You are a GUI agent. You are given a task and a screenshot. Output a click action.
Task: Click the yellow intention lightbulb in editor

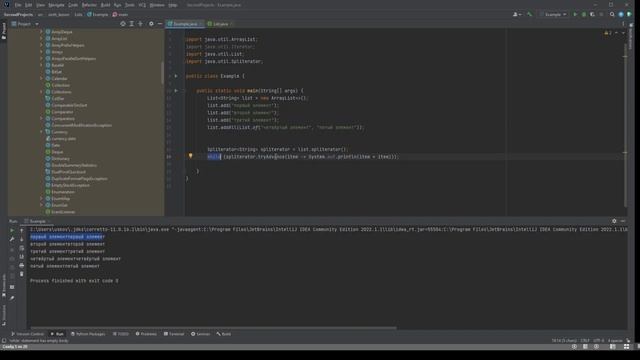coord(190,156)
